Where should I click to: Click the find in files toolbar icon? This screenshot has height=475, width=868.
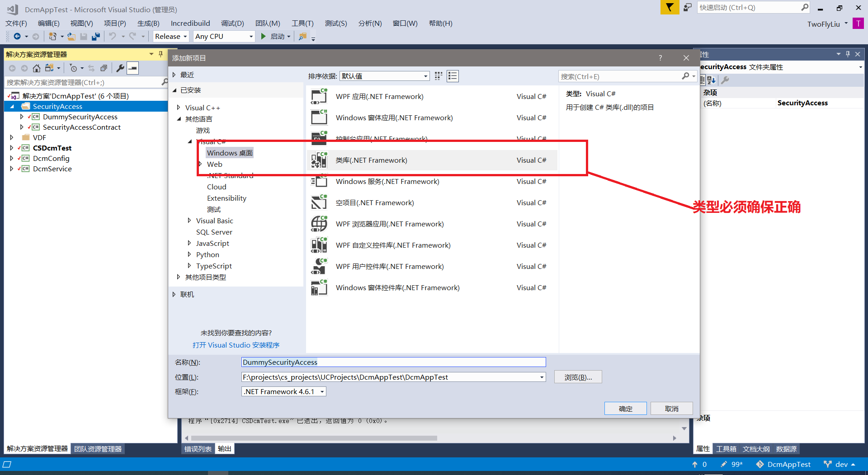tap(302, 37)
